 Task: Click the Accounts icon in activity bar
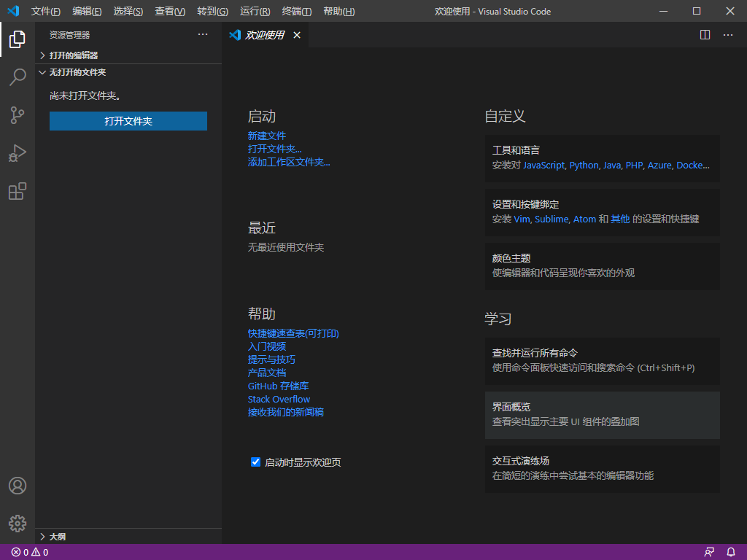click(18, 486)
